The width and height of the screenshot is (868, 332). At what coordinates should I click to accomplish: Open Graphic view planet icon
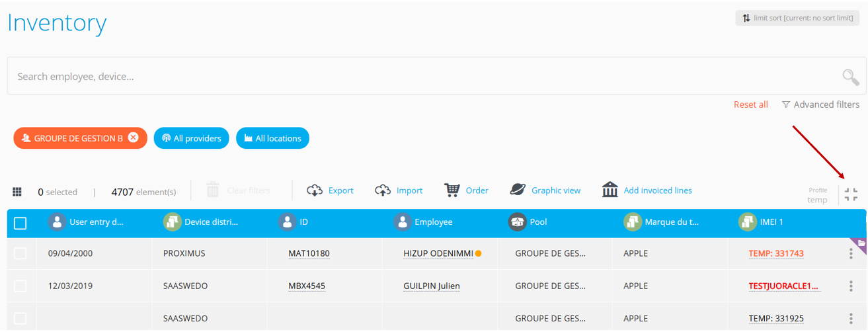tap(518, 190)
